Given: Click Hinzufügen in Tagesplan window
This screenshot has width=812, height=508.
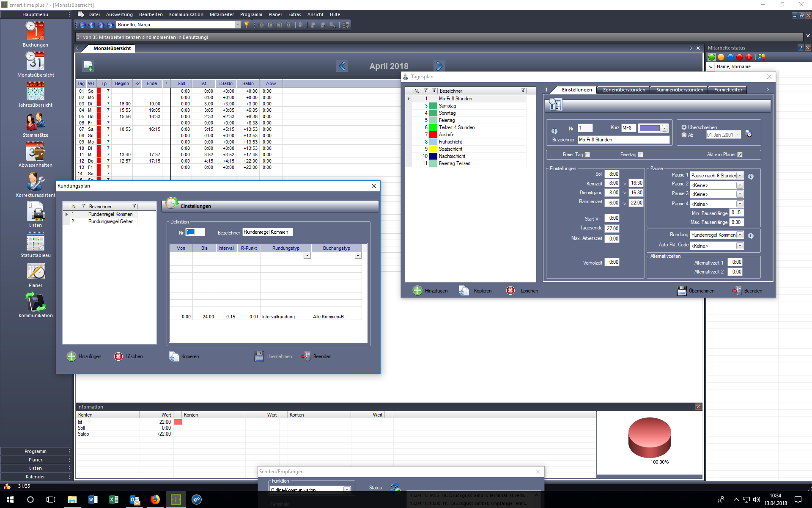Looking at the screenshot, I should 430,291.
